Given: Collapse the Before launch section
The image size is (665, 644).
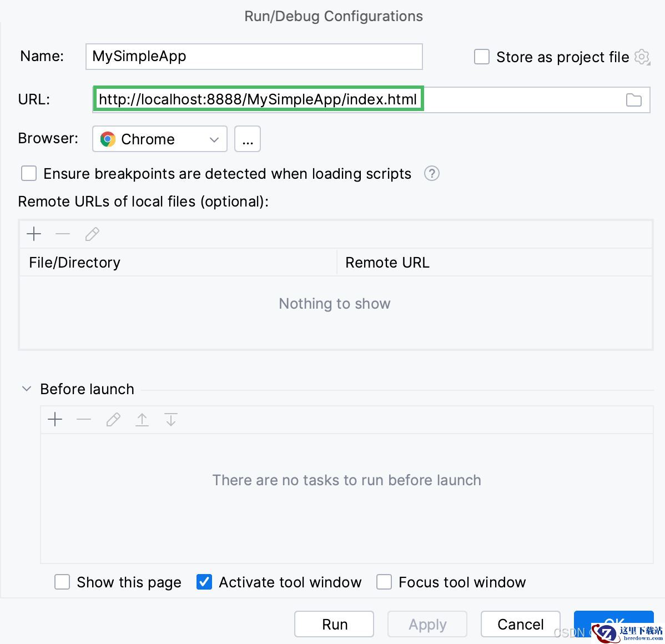Looking at the screenshot, I should tap(27, 389).
